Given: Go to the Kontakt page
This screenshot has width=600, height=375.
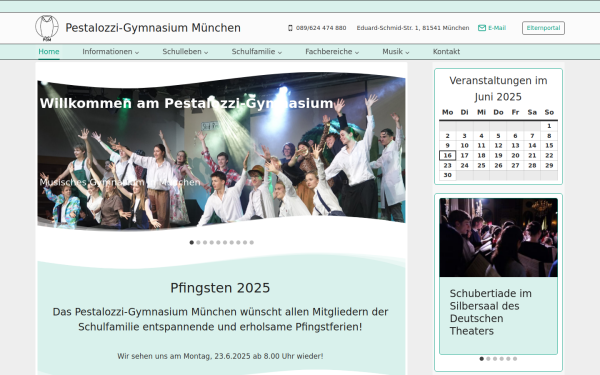Looking at the screenshot, I should [x=446, y=52].
